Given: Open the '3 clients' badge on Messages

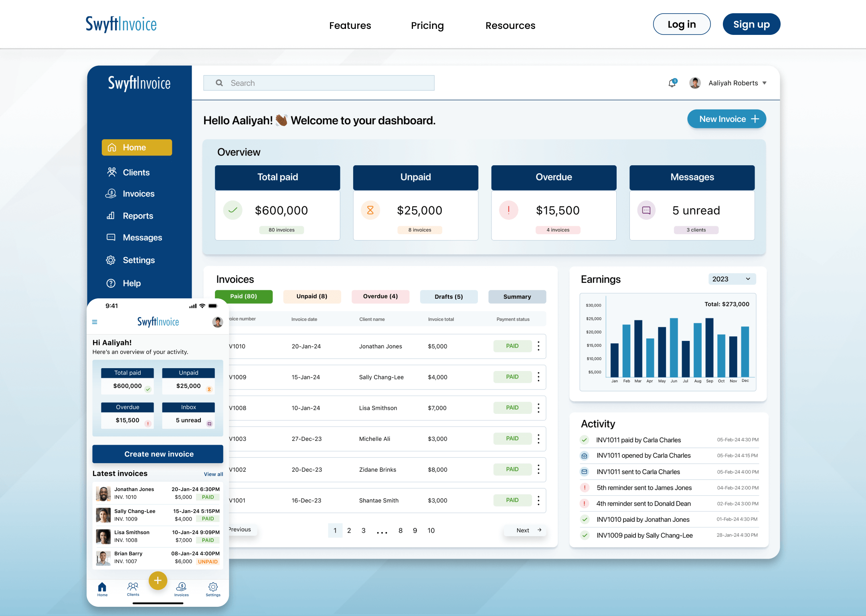Looking at the screenshot, I should pyautogui.click(x=696, y=230).
